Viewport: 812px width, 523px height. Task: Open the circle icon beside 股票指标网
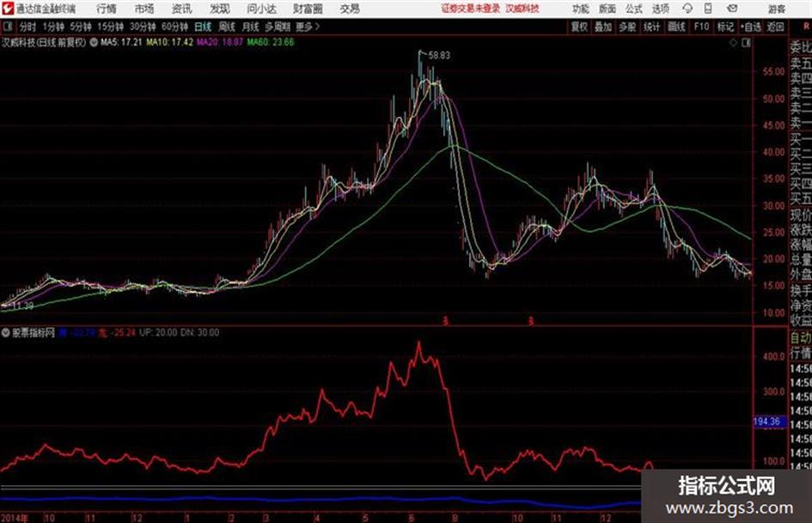click(x=6, y=332)
